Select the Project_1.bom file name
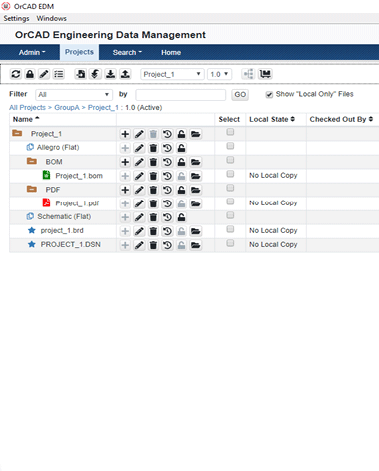 [x=79, y=176]
